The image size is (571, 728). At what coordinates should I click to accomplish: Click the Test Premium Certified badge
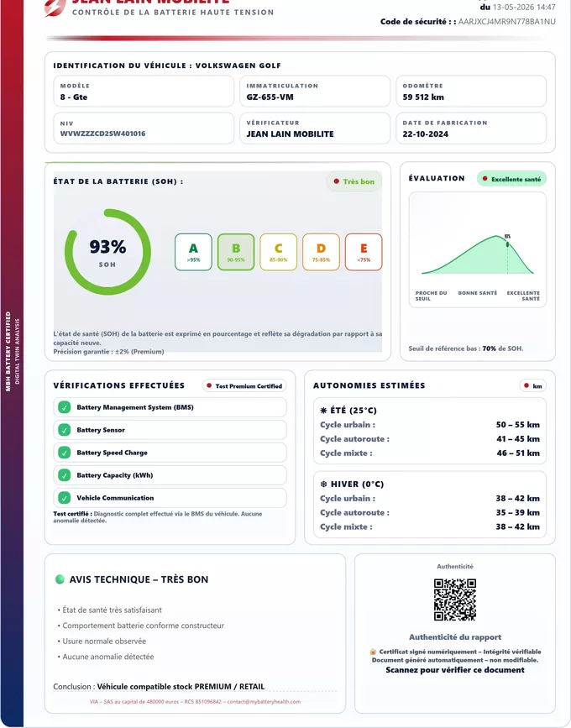pyautogui.click(x=244, y=385)
